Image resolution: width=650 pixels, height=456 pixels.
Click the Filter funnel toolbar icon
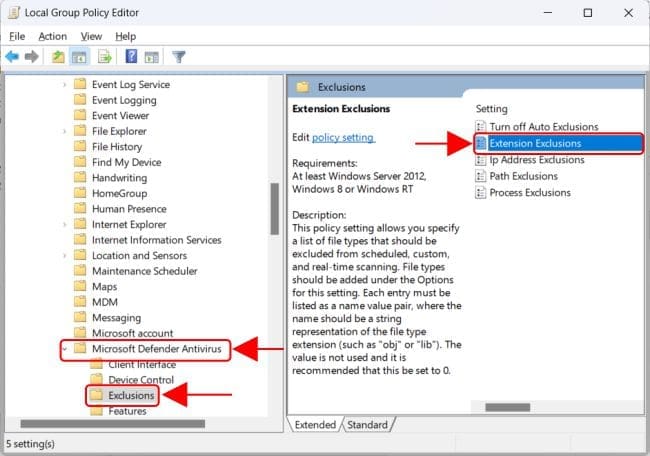point(179,57)
